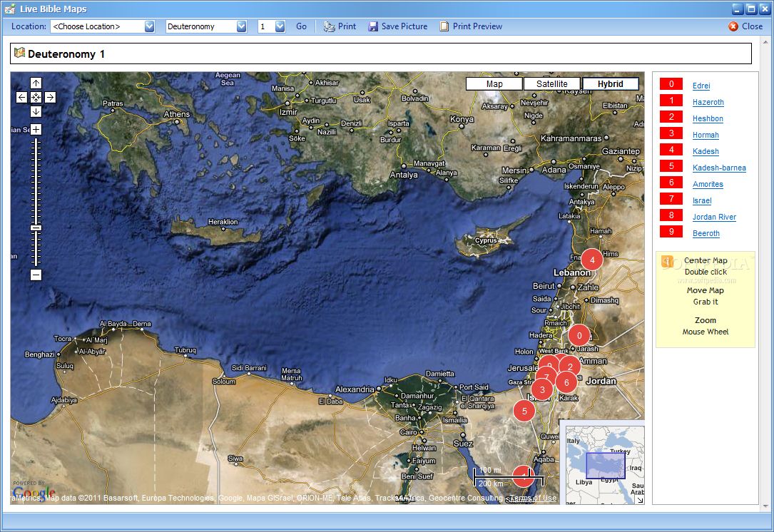
Task: Open the Choose Location dropdown
Action: (150, 26)
